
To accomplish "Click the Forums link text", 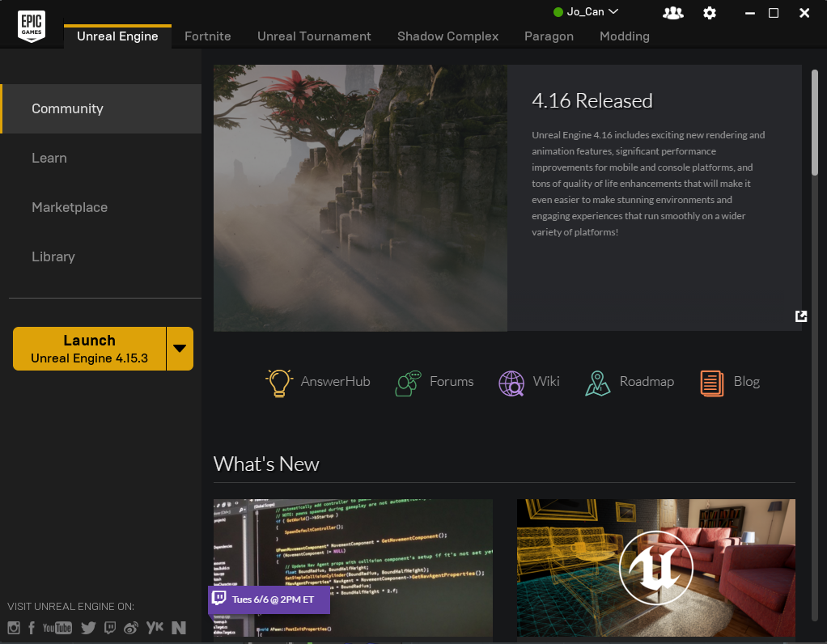I will point(452,381).
